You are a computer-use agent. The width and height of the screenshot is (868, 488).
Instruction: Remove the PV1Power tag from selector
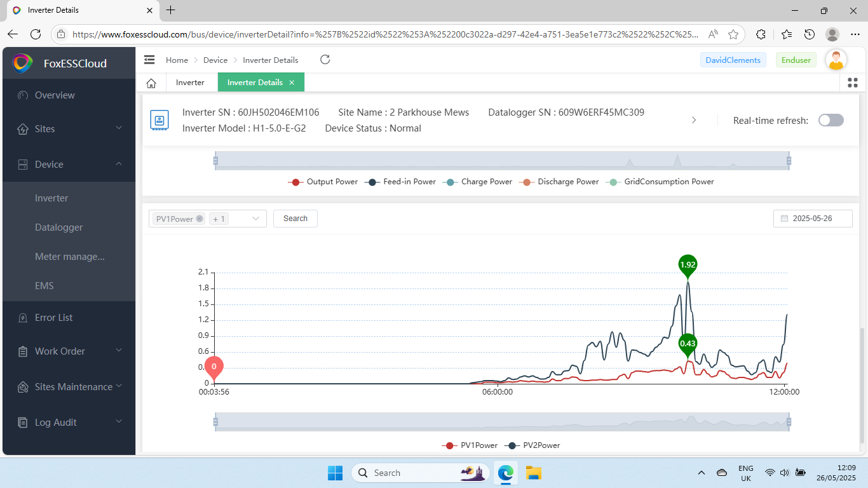[200, 219]
